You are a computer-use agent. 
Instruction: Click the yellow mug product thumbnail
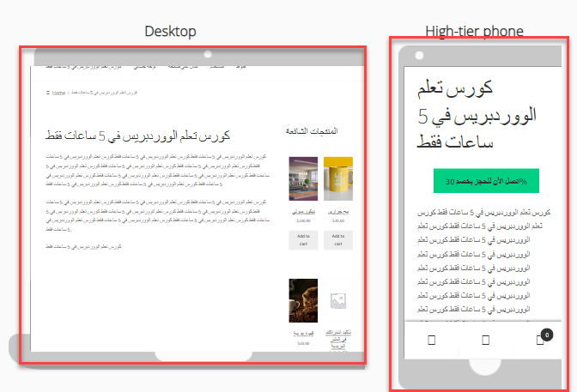click(338, 178)
